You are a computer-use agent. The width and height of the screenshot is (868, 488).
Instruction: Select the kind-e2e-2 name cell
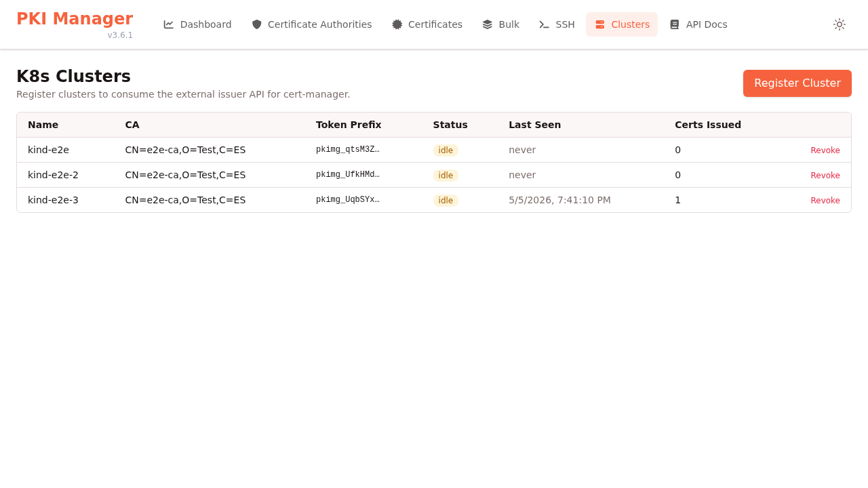pos(53,175)
